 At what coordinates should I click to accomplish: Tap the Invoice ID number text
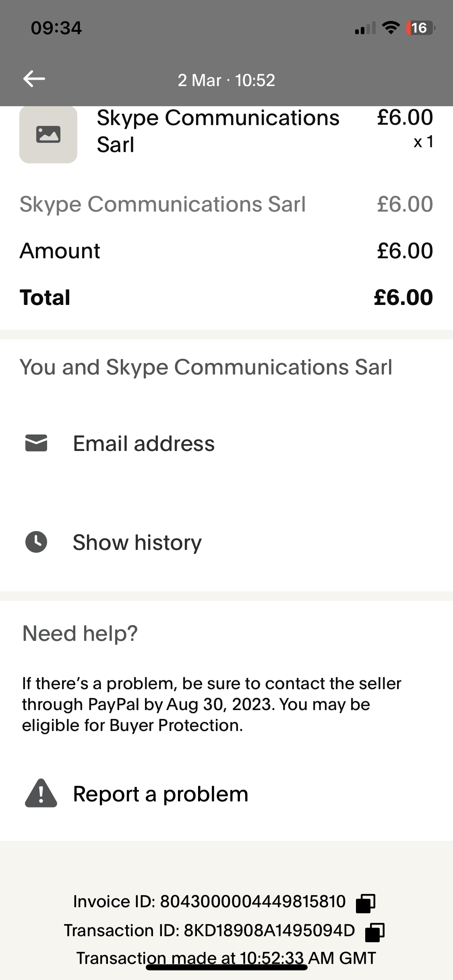point(252,902)
